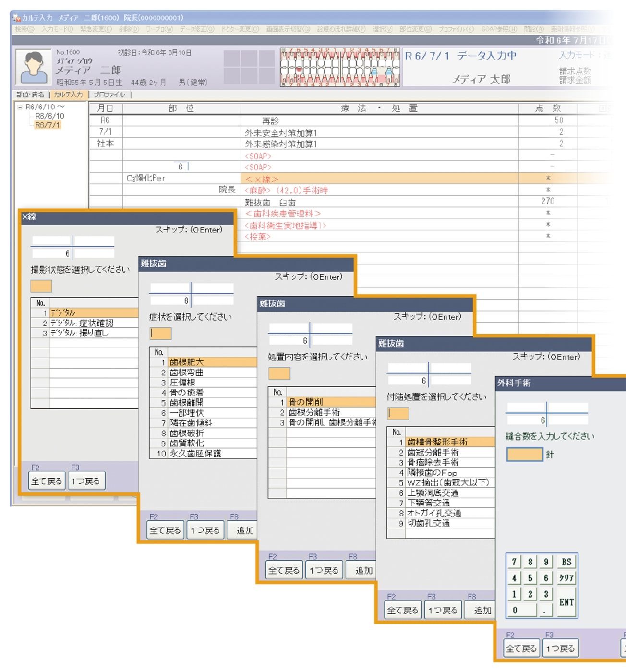Select 上顎洞底交通 in the 付随処置 list
This screenshot has height=672, width=626.
click(433, 493)
